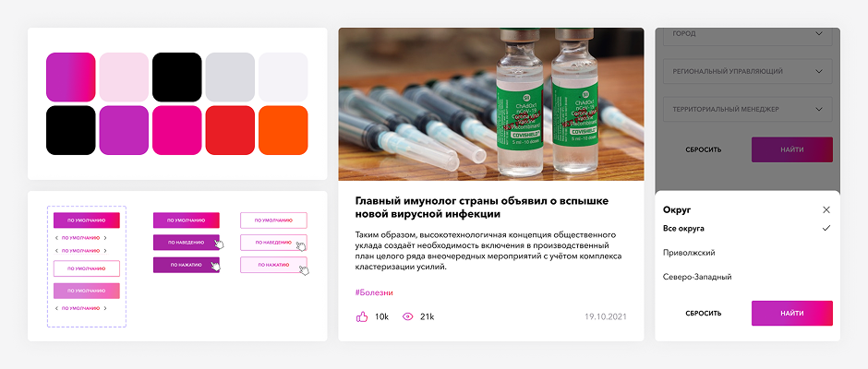Choose the Северо-Западный option
Screen dimensions: 868x369
(697, 277)
